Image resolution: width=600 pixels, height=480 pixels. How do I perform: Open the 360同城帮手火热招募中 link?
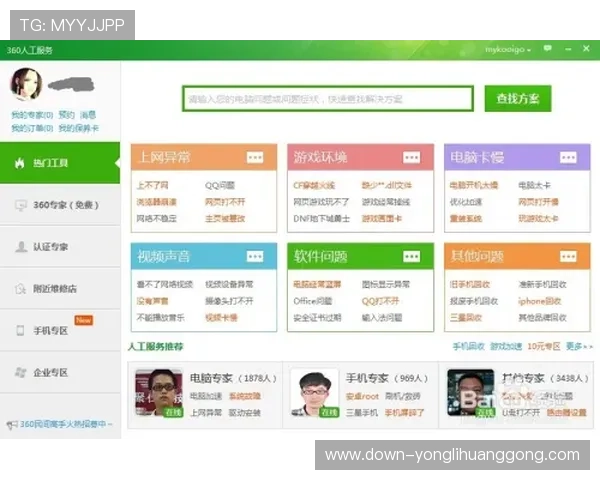click(x=65, y=424)
